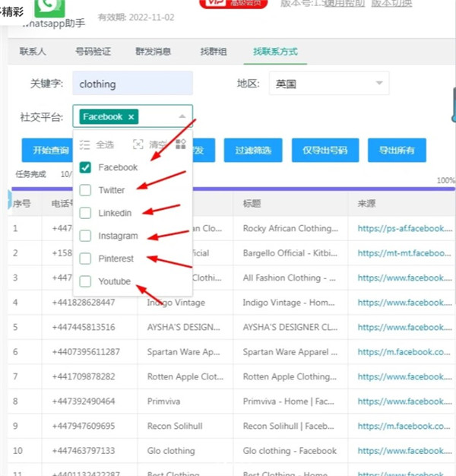Open the 地区 region dropdown showing 英国

[x=328, y=84]
